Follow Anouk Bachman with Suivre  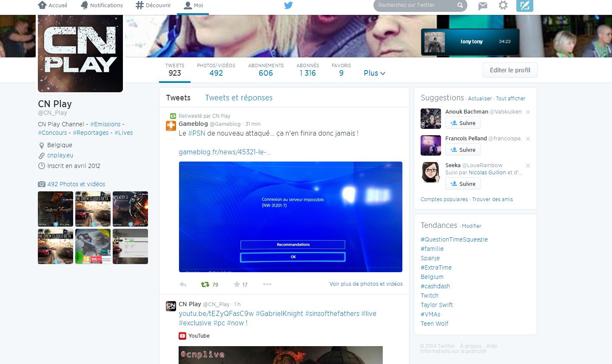click(463, 123)
